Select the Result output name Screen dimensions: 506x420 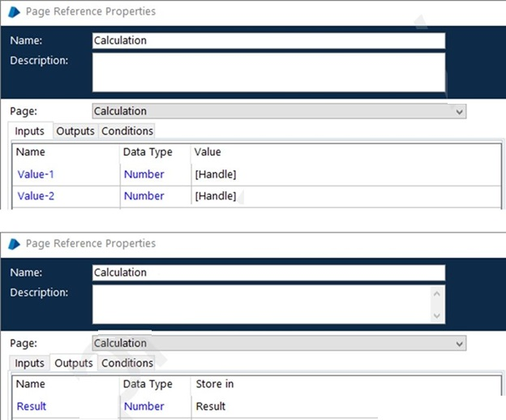32,406
